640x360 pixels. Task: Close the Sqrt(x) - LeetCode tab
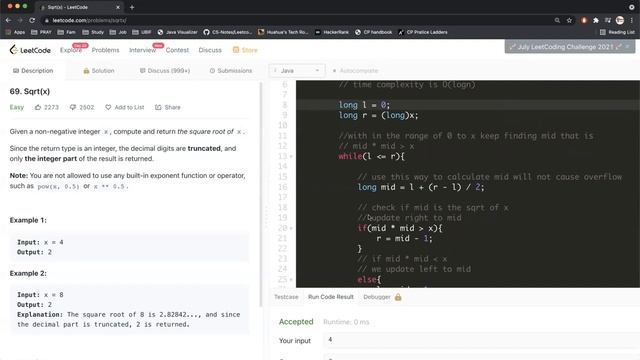pyautogui.click(x=118, y=7)
